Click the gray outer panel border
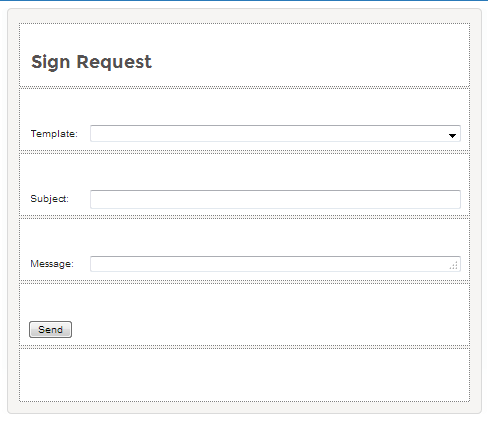Screen dimensions: 489x423 [13, 211]
